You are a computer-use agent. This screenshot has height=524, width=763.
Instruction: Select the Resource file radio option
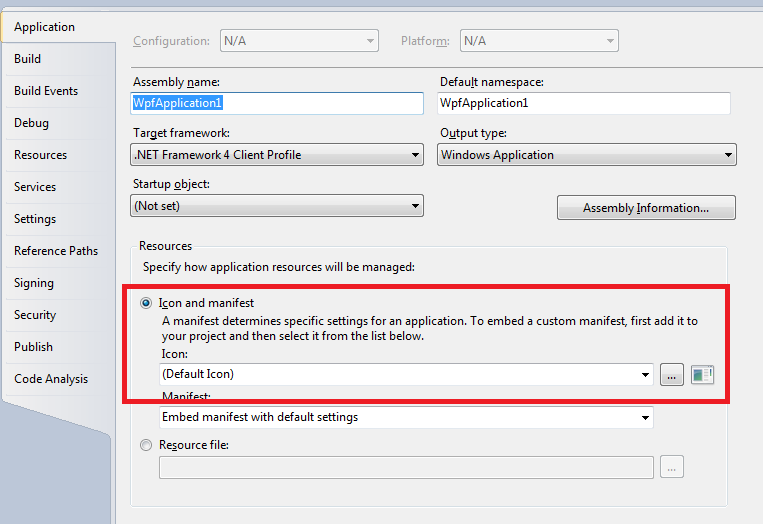point(146,445)
